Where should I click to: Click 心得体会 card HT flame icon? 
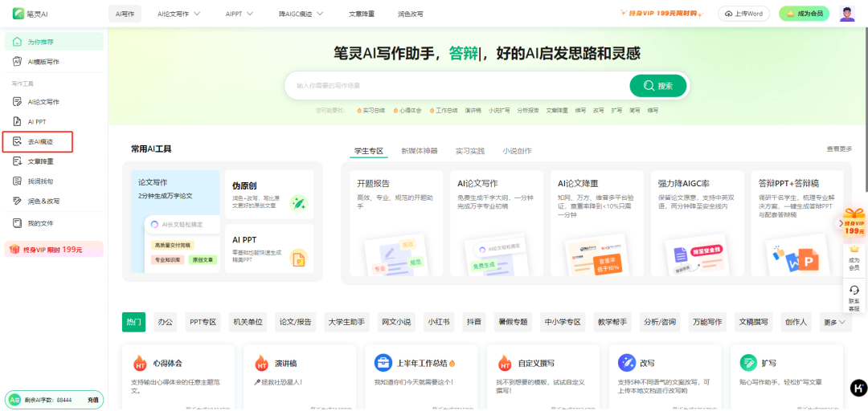[140, 364]
